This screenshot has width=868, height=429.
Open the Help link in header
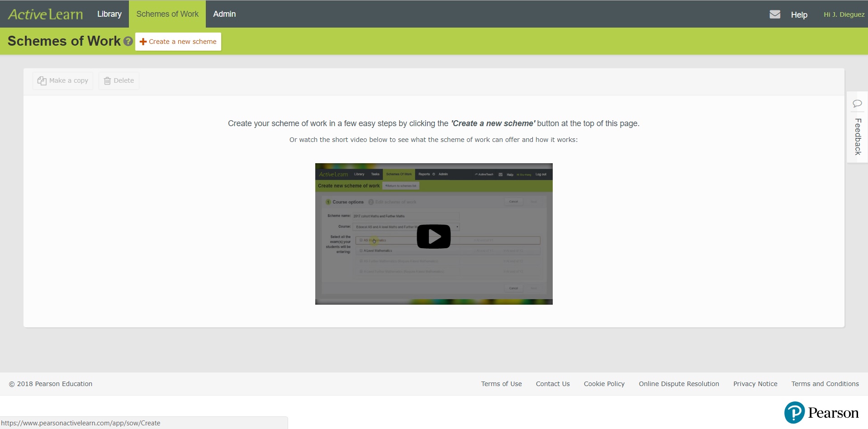(x=799, y=15)
